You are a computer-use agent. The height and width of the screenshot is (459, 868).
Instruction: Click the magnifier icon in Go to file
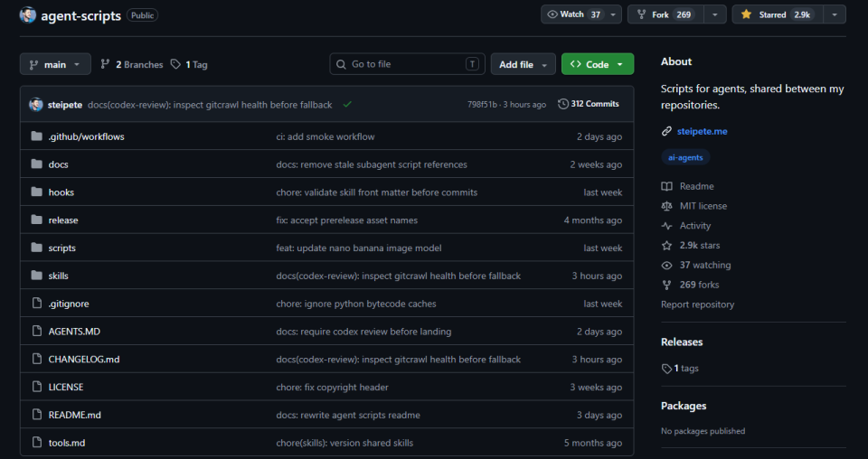click(x=342, y=64)
